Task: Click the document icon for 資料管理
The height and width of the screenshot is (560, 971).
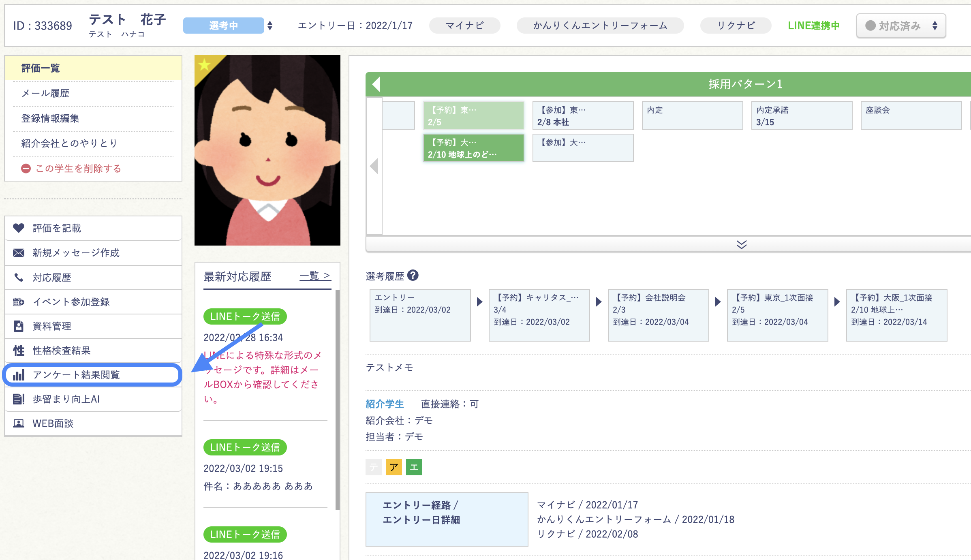Action: [x=19, y=326]
